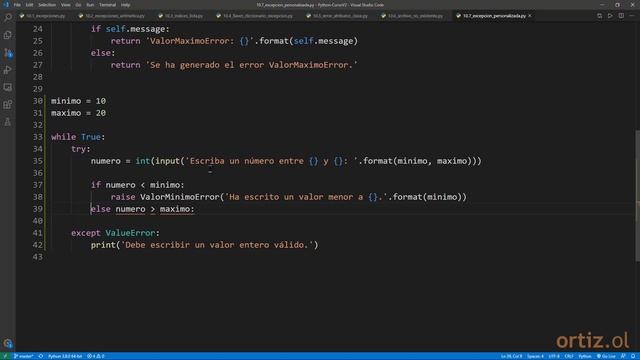Open the Remote Explorer view
This screenshot has width=640, height=360.
[8, 87]
